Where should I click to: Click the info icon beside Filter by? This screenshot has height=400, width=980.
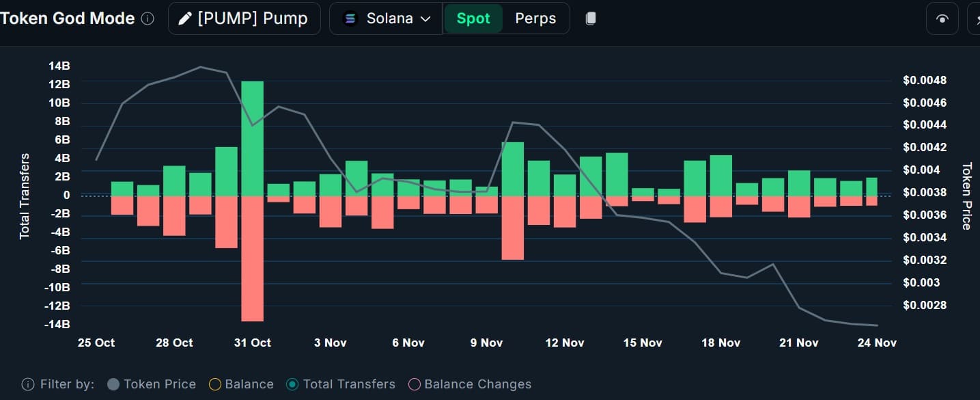28,384
